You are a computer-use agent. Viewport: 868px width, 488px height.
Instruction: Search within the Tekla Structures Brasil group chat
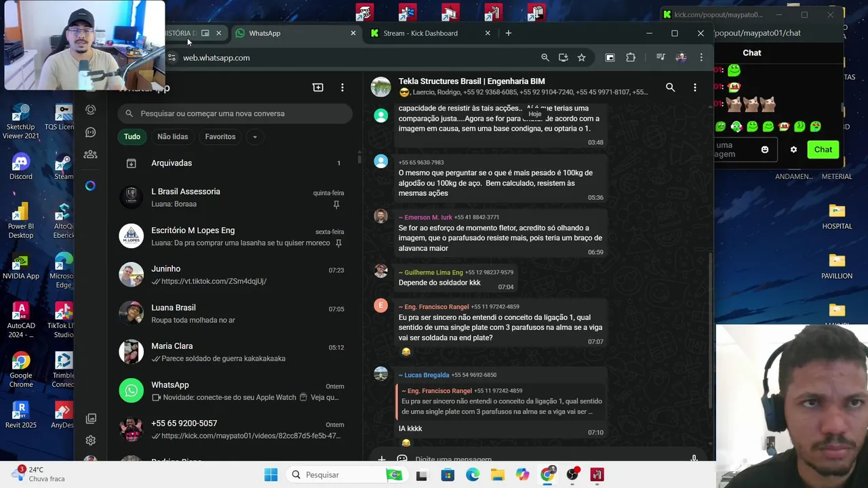click(670, 87)
